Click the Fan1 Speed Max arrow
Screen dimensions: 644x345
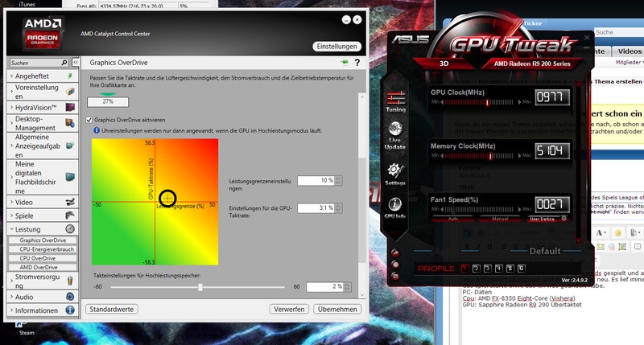pos(519,209)
